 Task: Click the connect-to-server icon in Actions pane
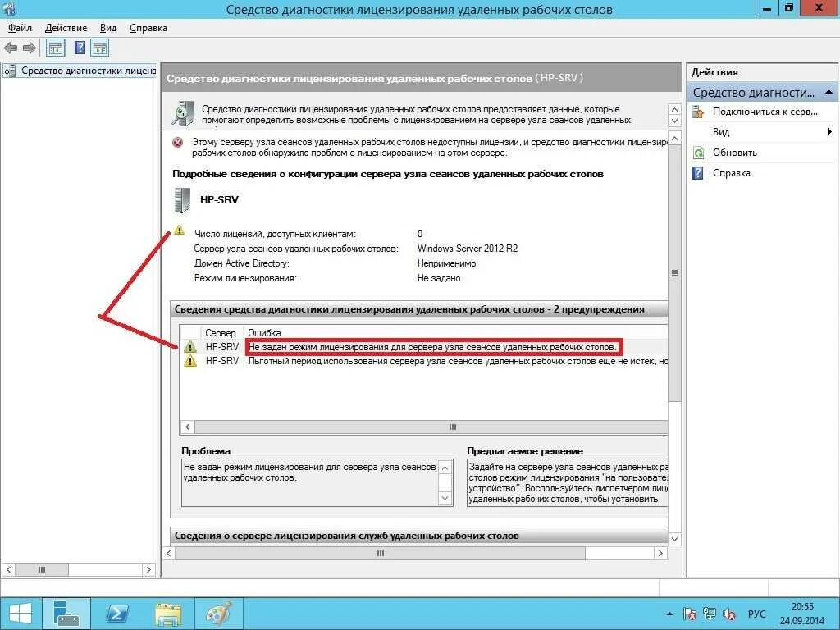click(x=698, y=112)
